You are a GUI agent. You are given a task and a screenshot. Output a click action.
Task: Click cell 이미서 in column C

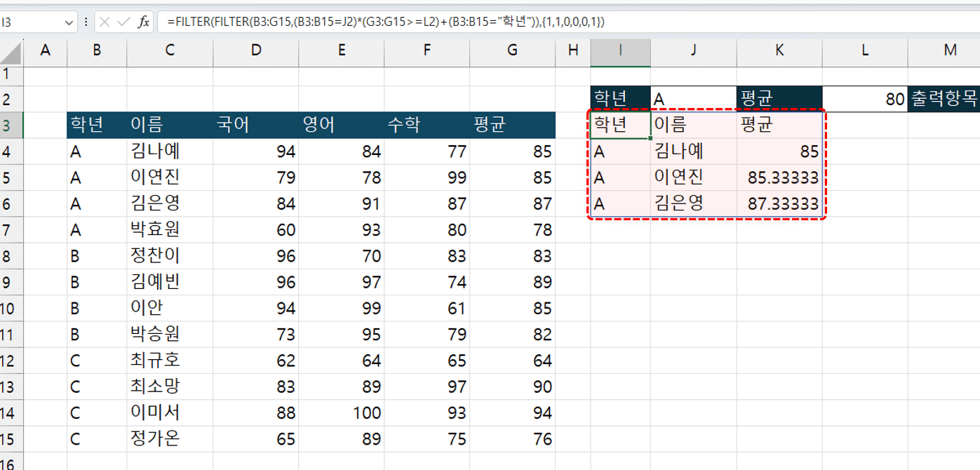click(x=170, y=413)
